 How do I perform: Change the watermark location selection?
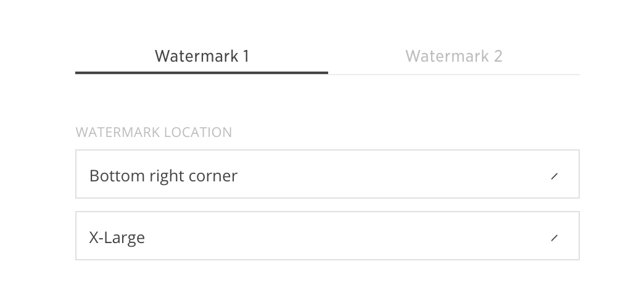(x=327, y=174)
